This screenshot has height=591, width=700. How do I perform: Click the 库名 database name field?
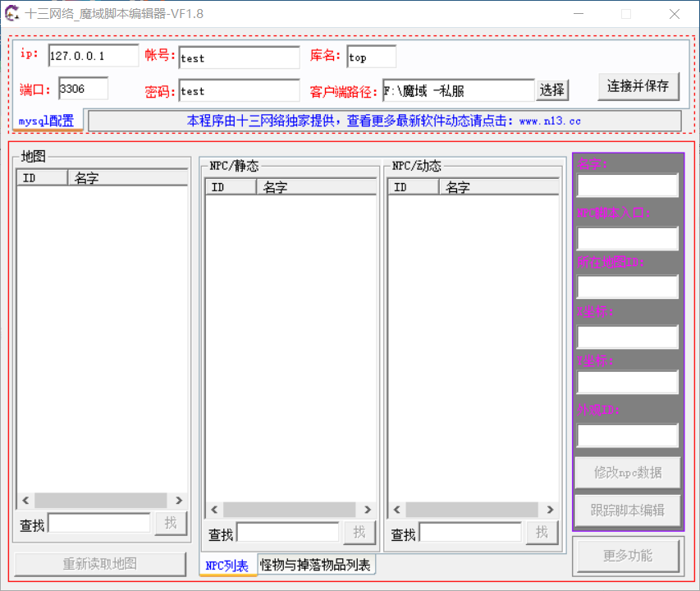pos(371,57)
